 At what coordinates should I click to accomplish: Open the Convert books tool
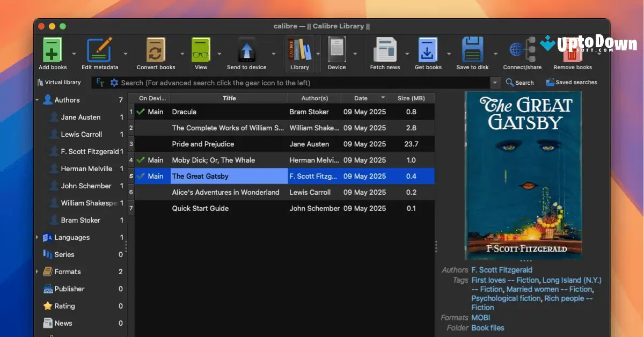pyautogui.click(x=155, y=49)
